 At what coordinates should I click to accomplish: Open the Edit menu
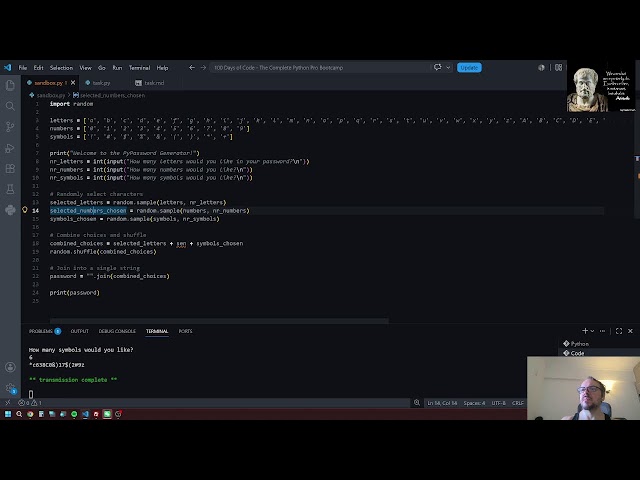(x=38, y=68)
